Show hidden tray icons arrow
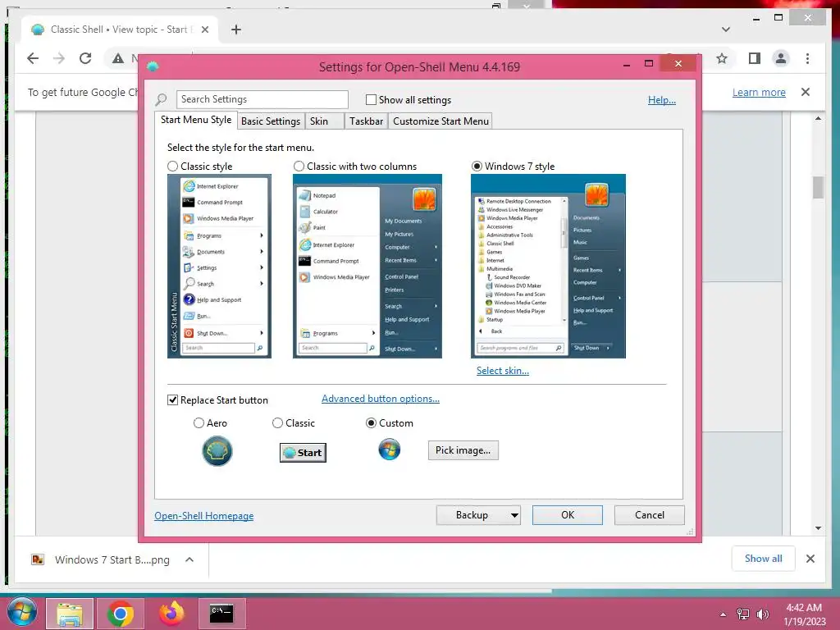Image resolution: width=840 pixels, height=630 pixels. (x=724, y=614)
